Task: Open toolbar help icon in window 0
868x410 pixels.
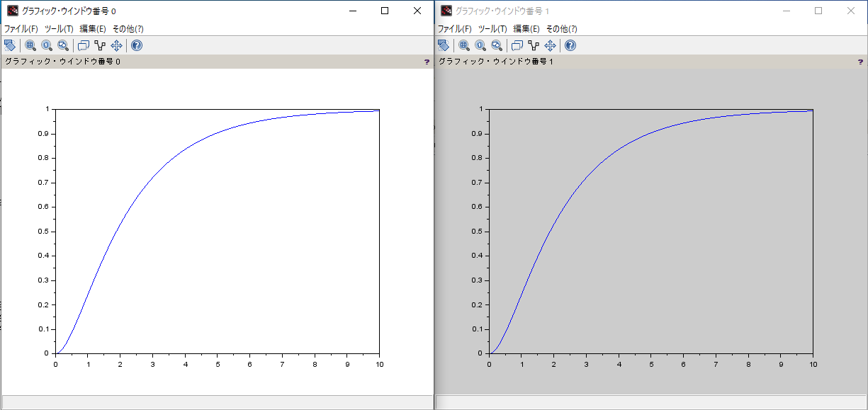Action: [137, 45]
